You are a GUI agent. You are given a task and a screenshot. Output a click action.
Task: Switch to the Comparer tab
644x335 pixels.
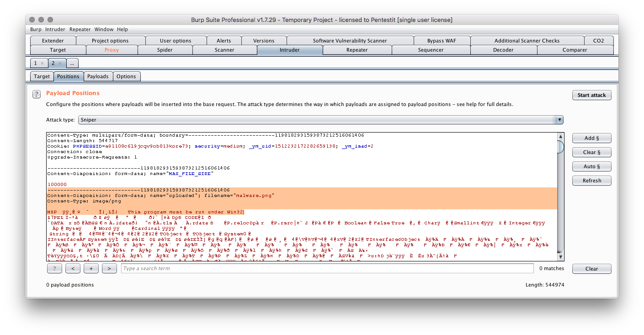point(575,50)
